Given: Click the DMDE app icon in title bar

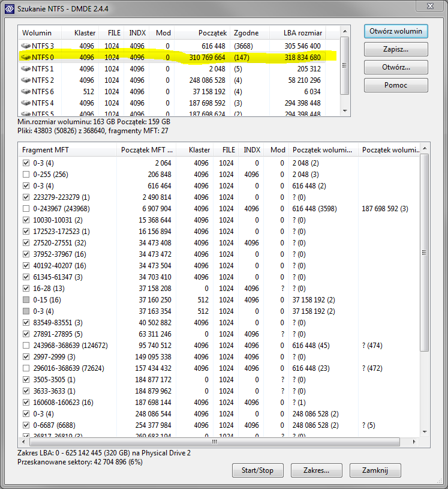Looking at the screenshot, I should (x=10, y=8).
